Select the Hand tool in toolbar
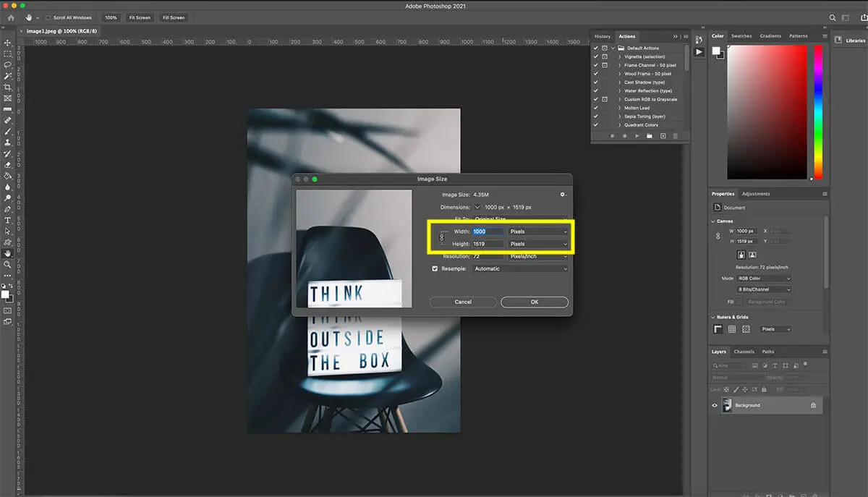This screenshot has width=868, height=497. click(8, 253)
